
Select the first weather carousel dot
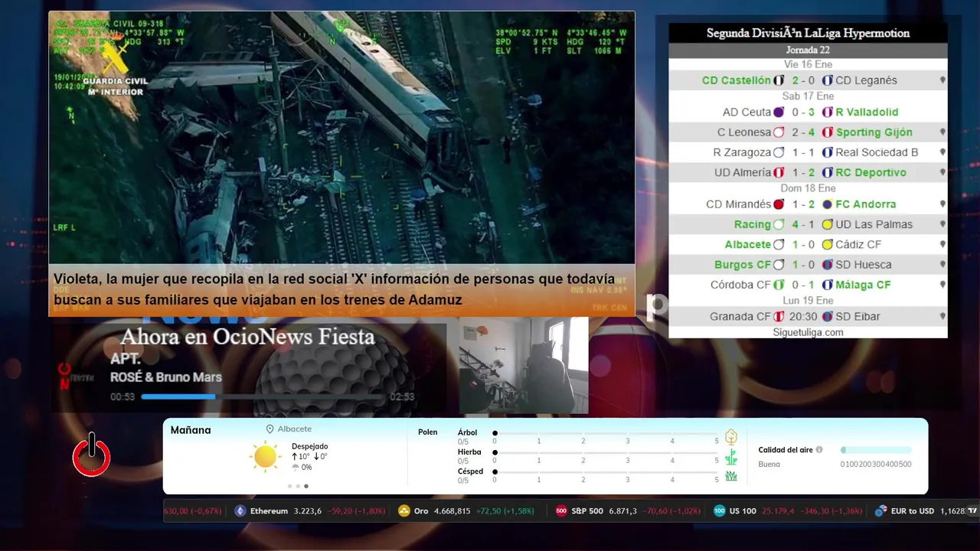click(x=289, y=486)
